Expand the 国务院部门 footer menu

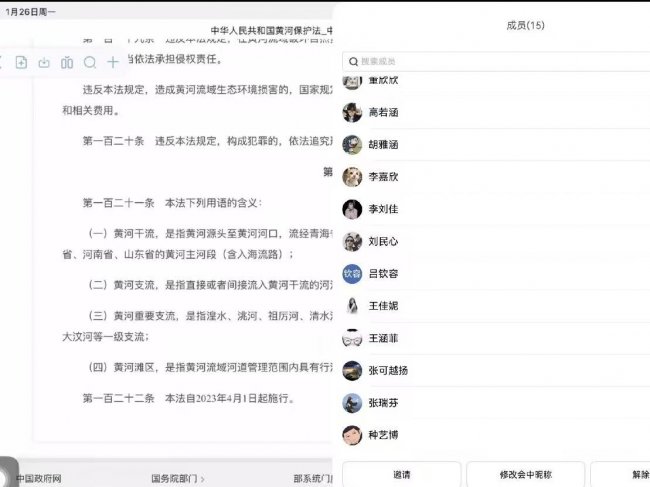click(x=178, y=479)
